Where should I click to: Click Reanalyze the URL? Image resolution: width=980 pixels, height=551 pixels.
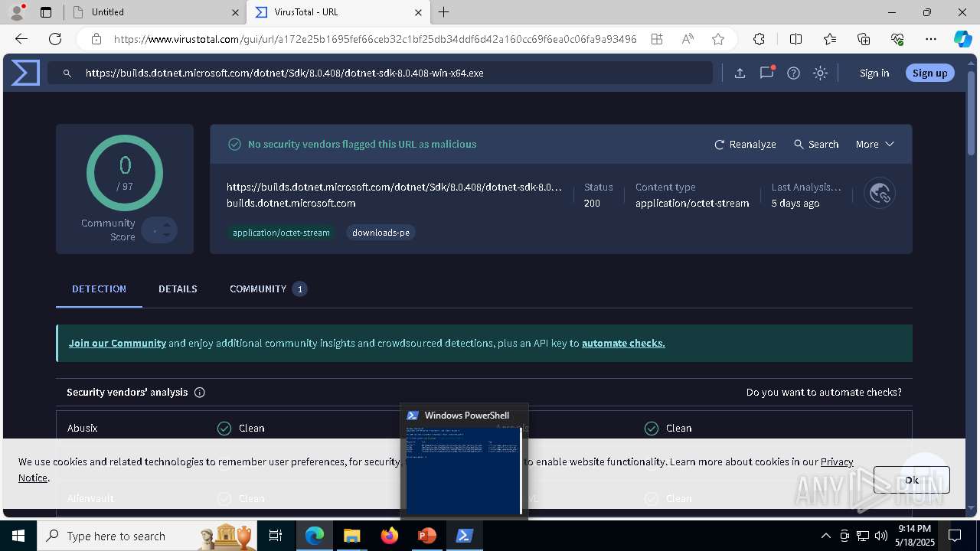click(745, 144)
